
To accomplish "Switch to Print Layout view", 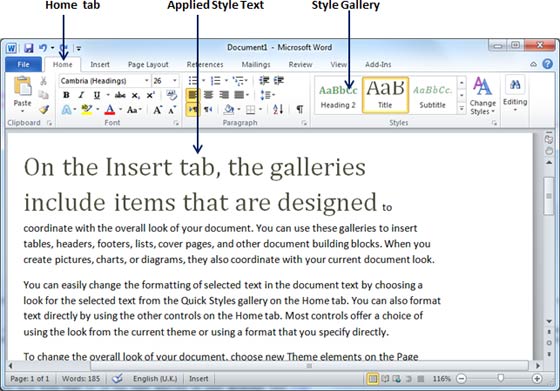I will point(372,379).
